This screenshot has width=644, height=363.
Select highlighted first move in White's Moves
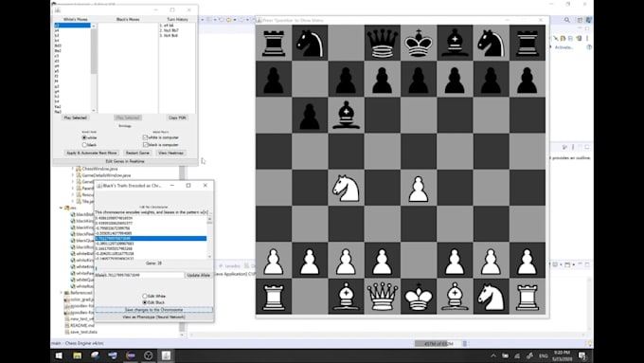pos(72,26)
